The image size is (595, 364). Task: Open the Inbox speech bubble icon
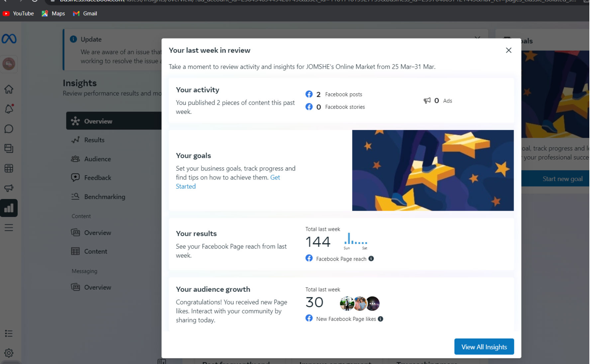pyautogui.click(x=9, y=129)
